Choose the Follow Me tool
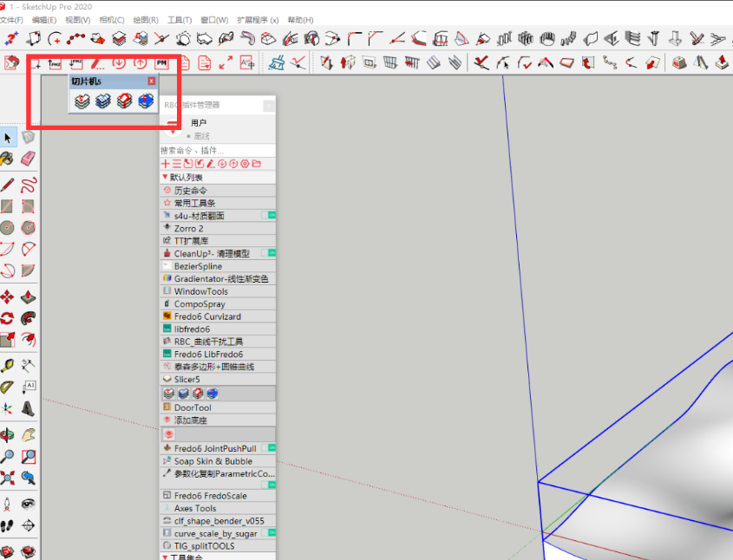Screen dimensions: 733x560 pyautogui.click(x=28, y=318)
